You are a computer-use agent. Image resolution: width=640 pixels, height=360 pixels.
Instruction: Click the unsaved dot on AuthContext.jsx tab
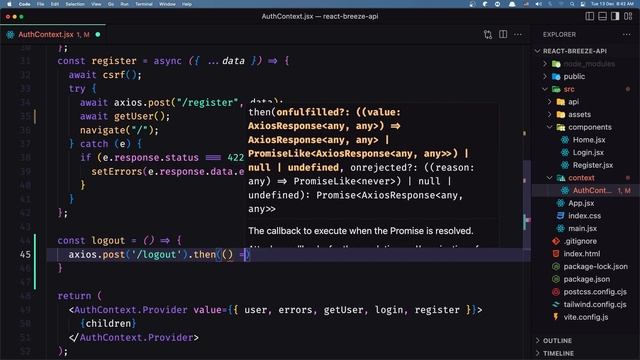pos(98,35)
